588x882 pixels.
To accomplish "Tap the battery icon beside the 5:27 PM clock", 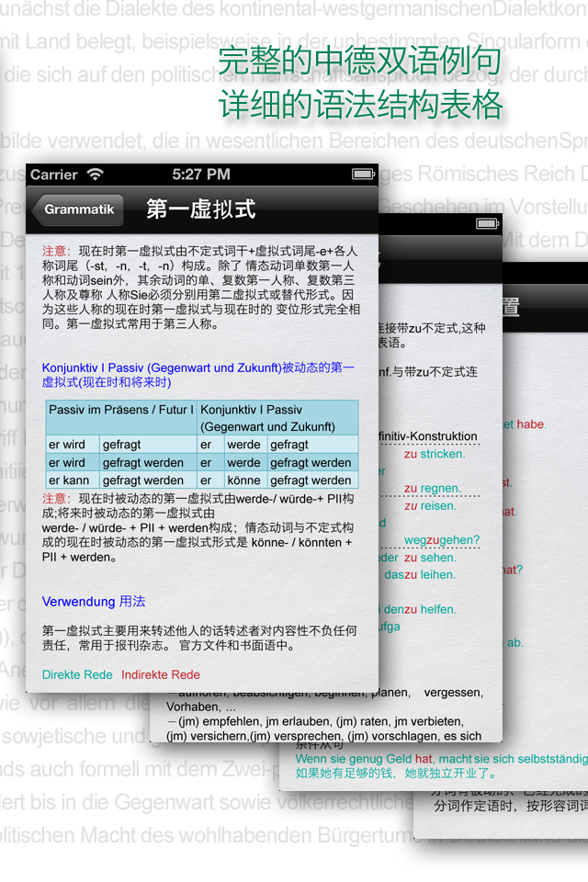I will coord(364,175).
